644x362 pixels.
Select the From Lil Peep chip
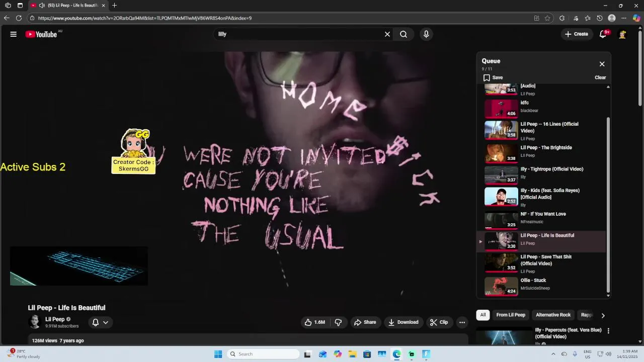point(511,315)
